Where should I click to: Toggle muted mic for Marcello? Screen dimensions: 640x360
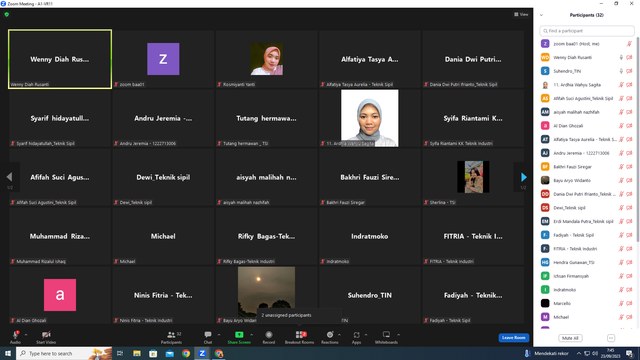coord(621,303)
